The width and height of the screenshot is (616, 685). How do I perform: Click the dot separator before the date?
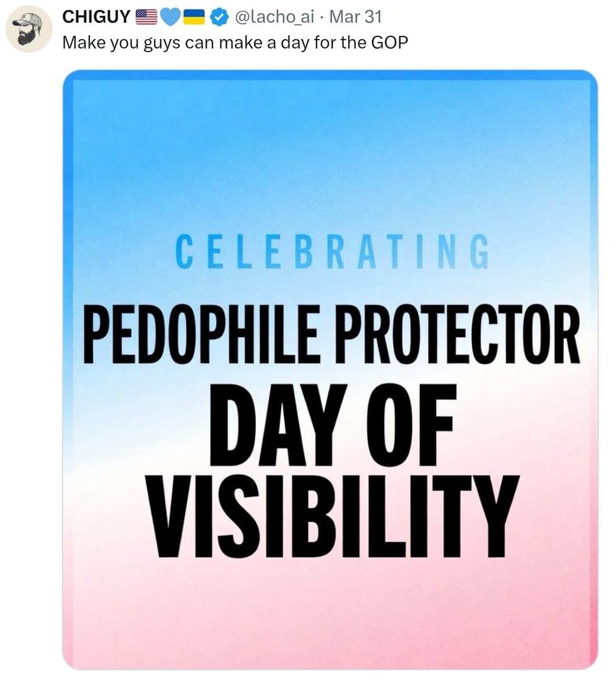[x=324, y=17]
